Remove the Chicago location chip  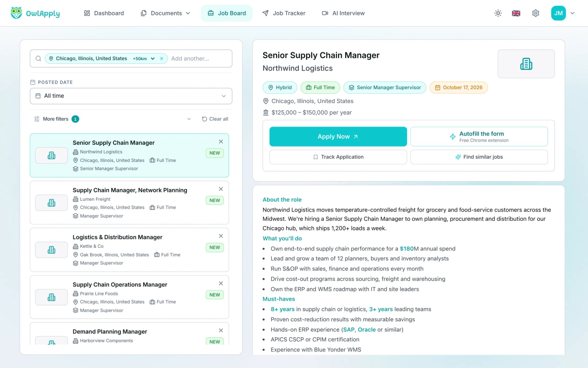pos(162,59)
